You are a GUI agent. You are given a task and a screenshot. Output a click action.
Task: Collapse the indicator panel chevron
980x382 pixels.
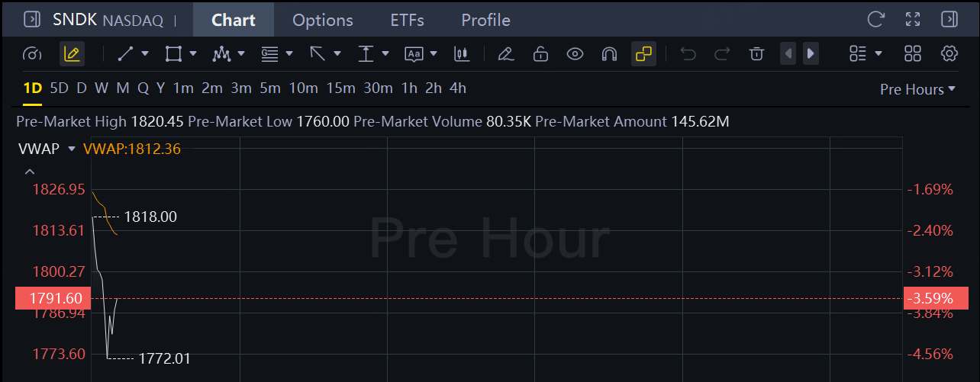coord(30,172)
